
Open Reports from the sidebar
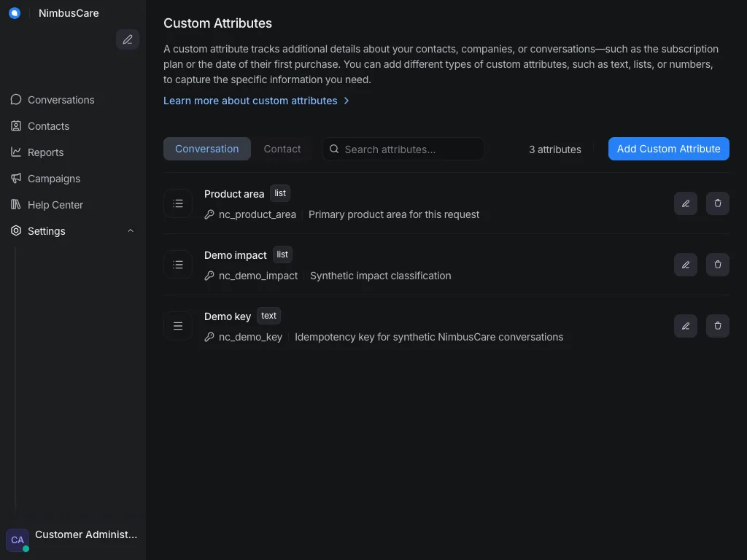(x=73, y=152)
